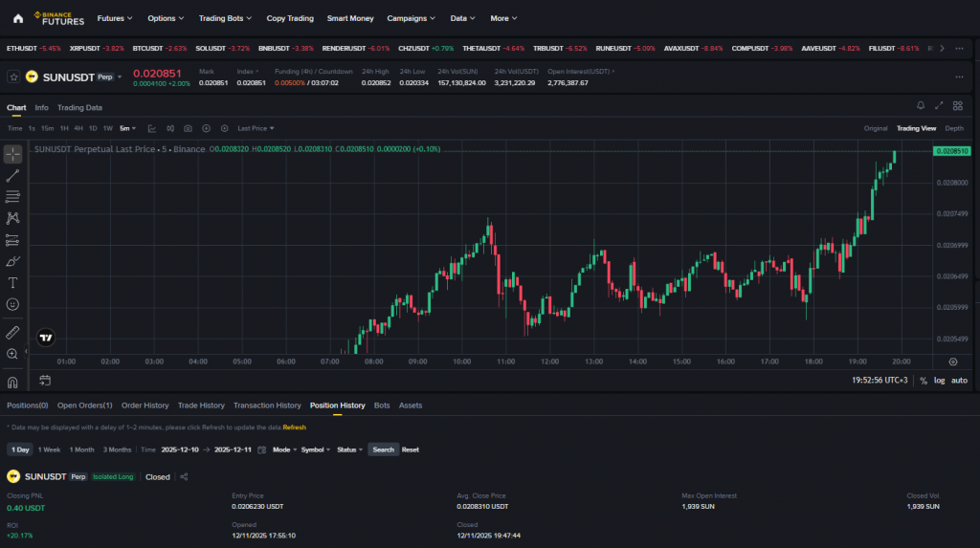Open the 5m interval dropdown

click(x=127, y=128)
